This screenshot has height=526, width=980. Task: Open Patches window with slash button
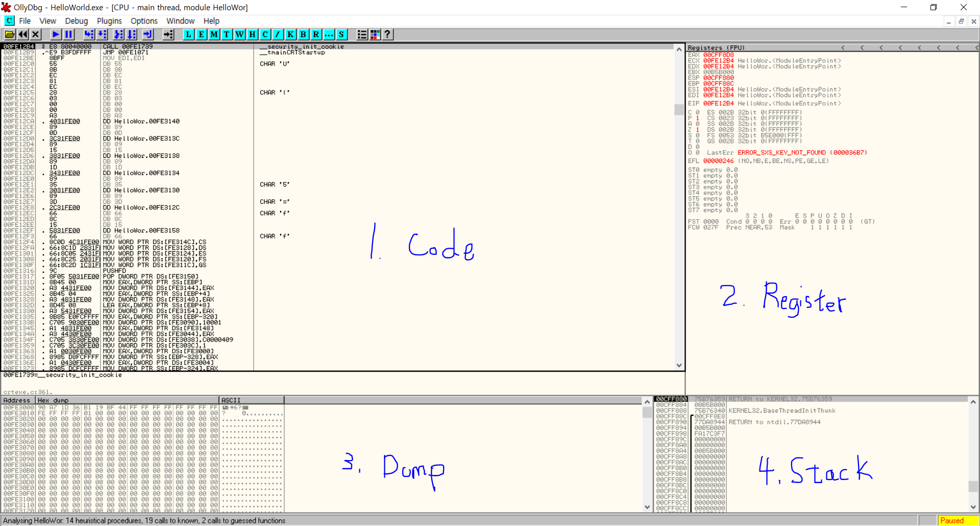(x=278, y=34)
